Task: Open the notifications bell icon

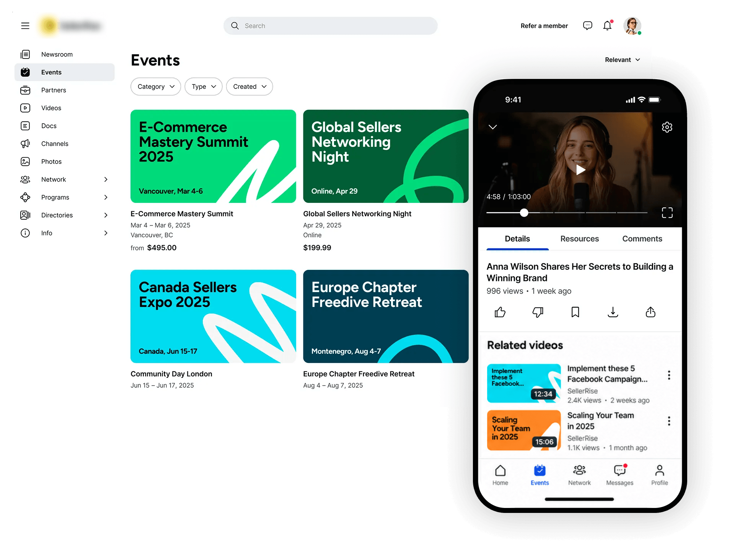Action: (x=607, y=26)
